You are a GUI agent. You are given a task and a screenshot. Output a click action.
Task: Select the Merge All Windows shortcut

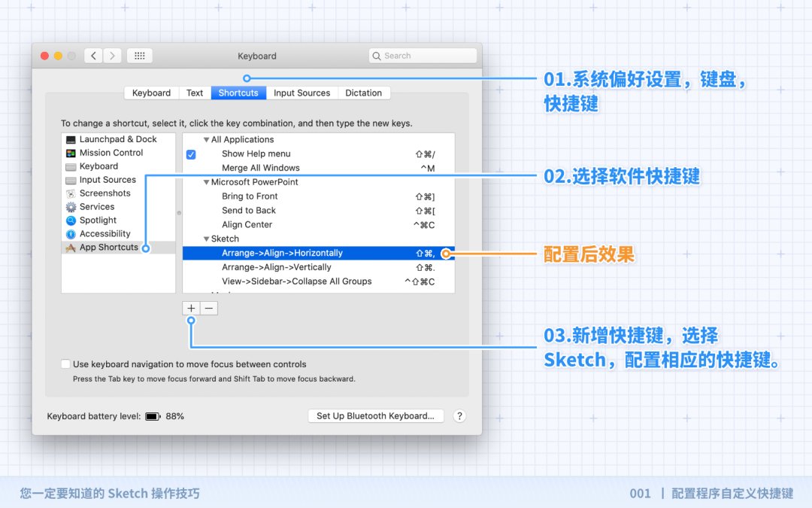pyautogui.click(x=319, y=168)
